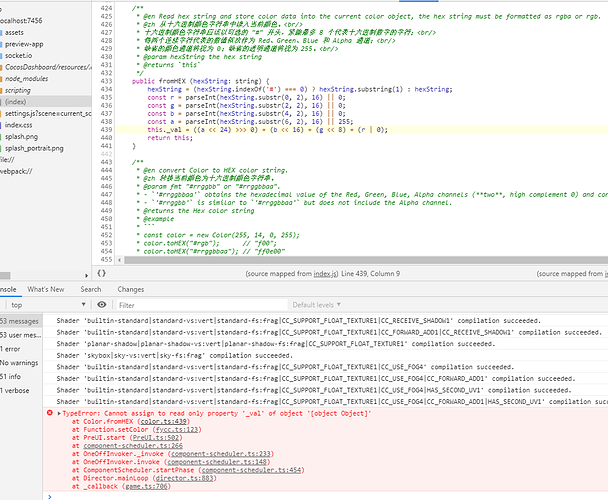This screenshot has height=500, width=608.
Task: Click the scrollbar left arrow in editor
Action: (x=119, y=260)
